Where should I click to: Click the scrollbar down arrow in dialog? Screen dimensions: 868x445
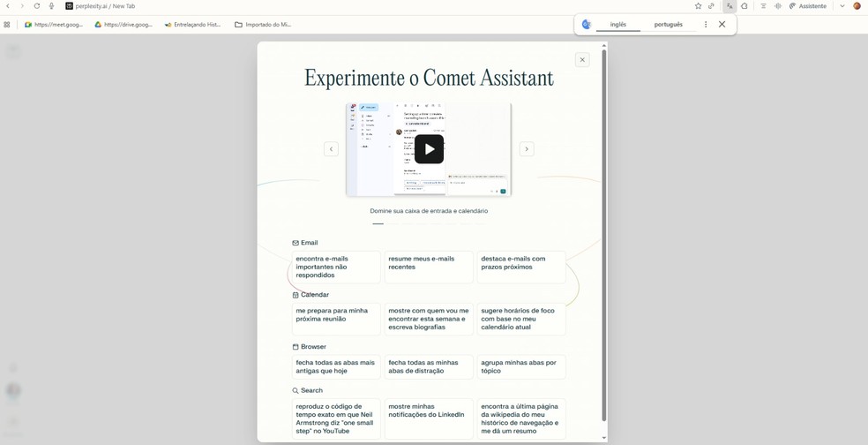pos(604,438)
